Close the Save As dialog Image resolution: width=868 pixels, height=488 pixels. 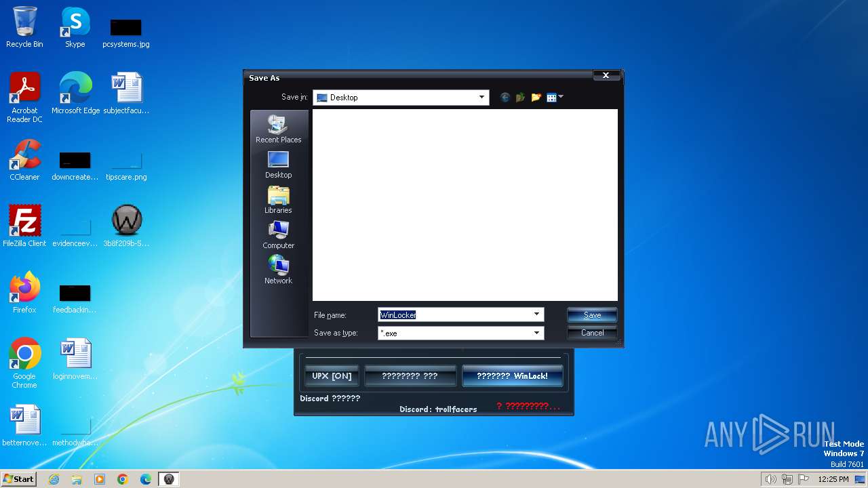606,75
